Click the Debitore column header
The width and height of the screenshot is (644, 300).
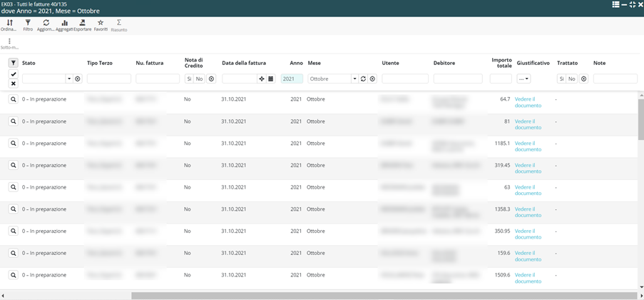[444, 63]
